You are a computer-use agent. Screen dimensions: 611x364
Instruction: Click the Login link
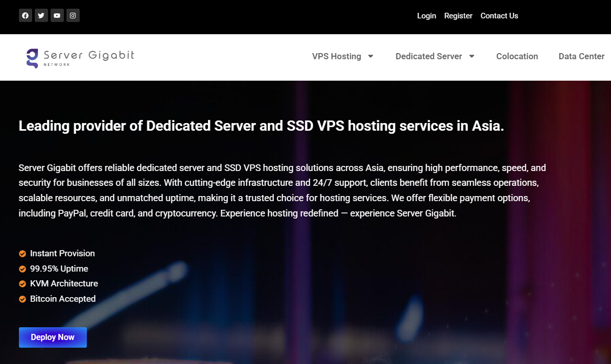click(x=427, y=16)
